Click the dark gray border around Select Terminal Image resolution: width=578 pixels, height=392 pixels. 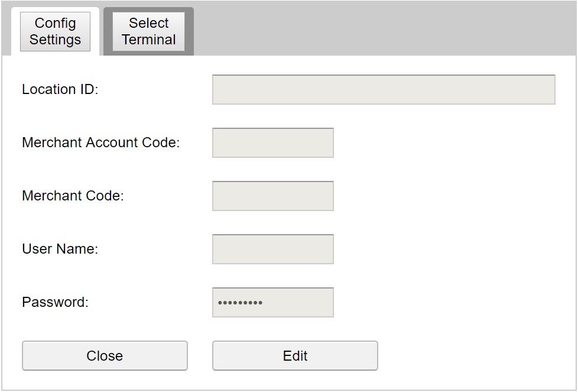point(108,32)
